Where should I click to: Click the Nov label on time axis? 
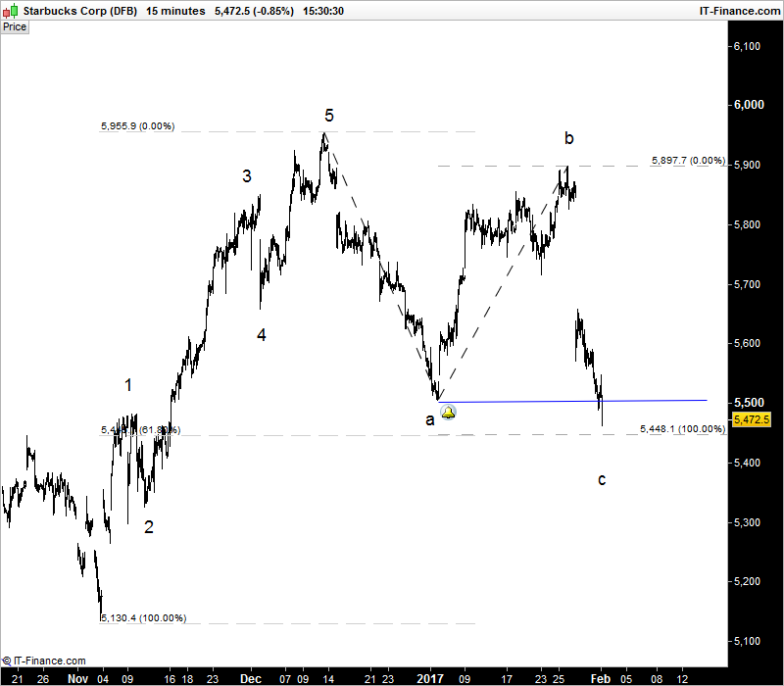[x=77, y=678]
